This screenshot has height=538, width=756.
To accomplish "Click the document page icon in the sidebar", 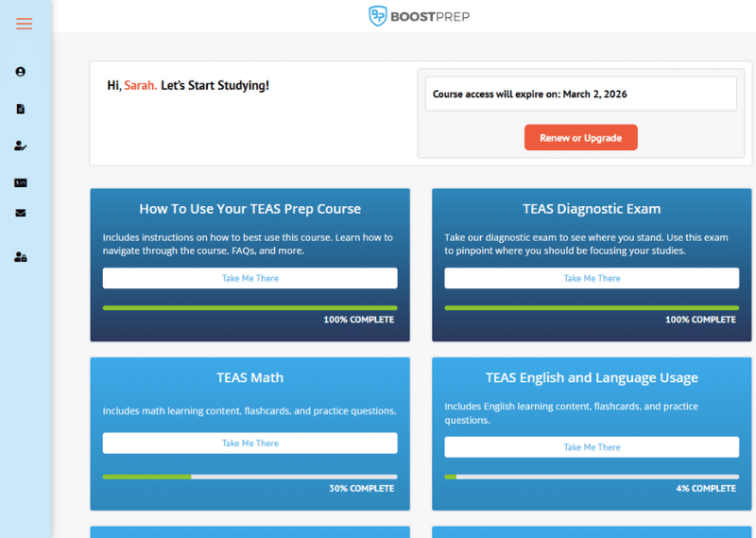I will pyautogui.click(x=20, y=109).
